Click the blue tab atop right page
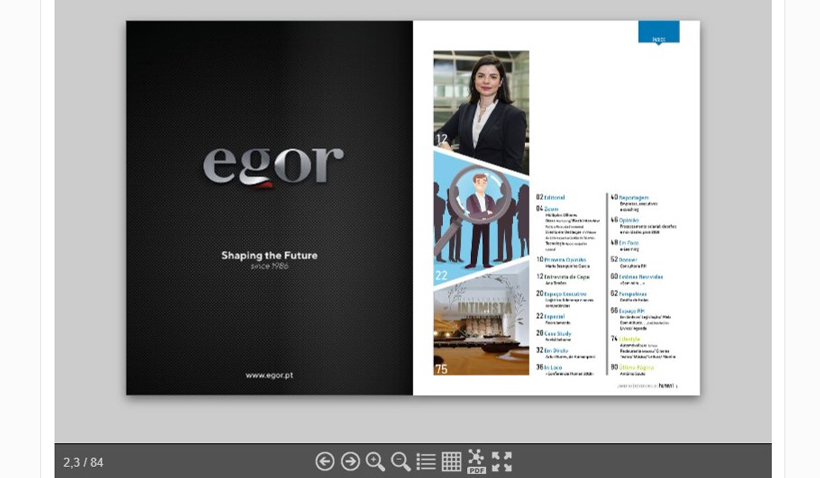The height and width of the screenshot is (478, 820). 658,32
